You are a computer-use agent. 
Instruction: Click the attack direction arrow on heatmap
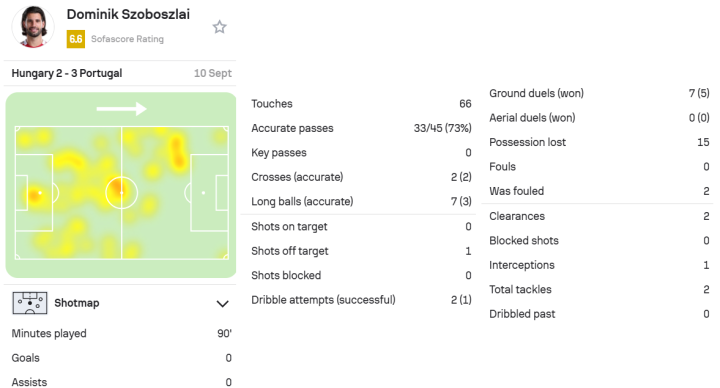tap(122, 109)
